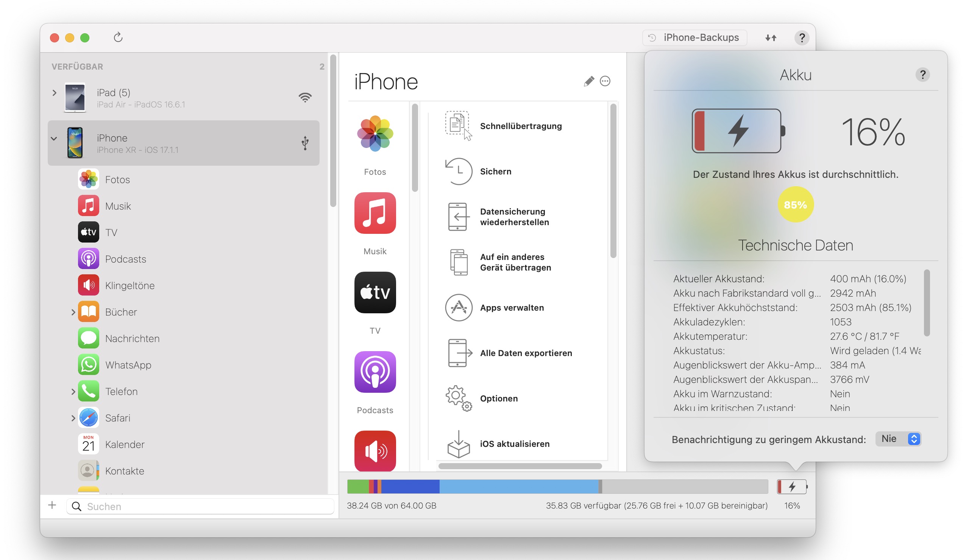Screen dimensions: 980x560
Task: Open Fotos in the iPhone sidebar
Action: [x=117, y=179]
